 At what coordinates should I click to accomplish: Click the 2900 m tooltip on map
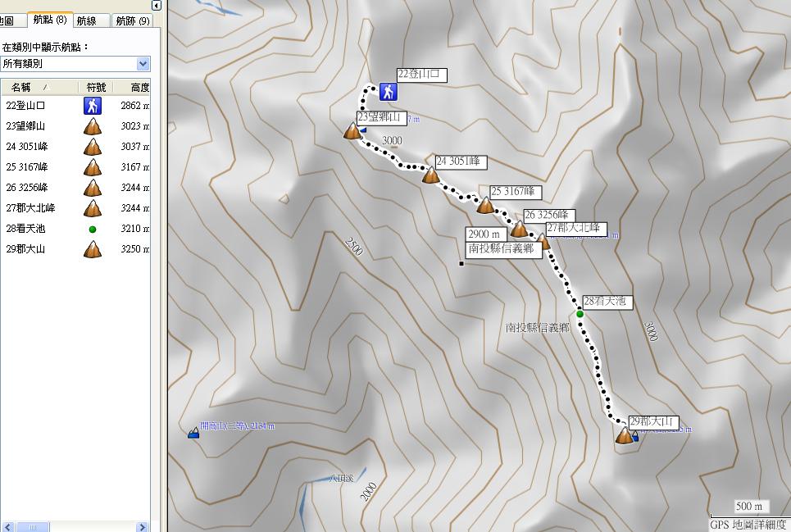coord(486,234)
